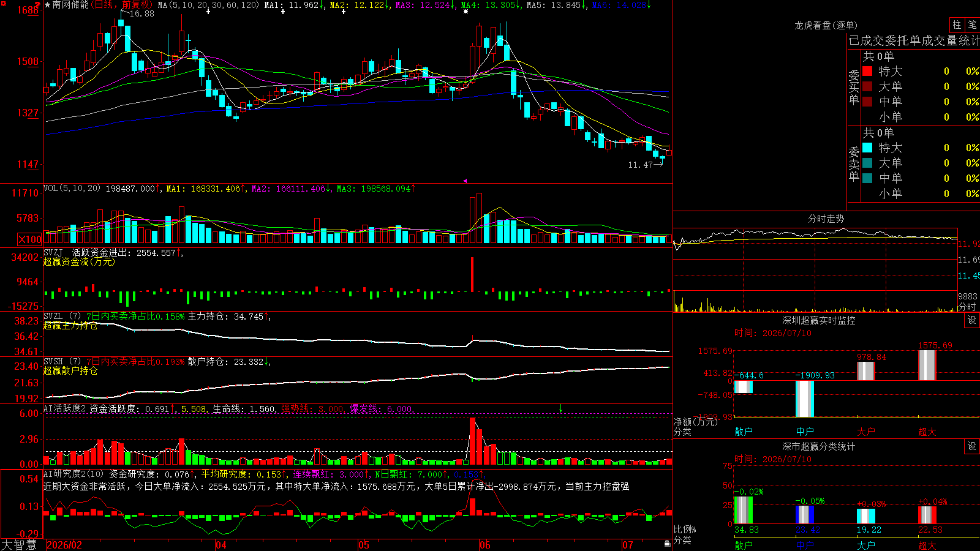
Task: Click the lock icon on the timeline
Action: [x=668, y=544]
